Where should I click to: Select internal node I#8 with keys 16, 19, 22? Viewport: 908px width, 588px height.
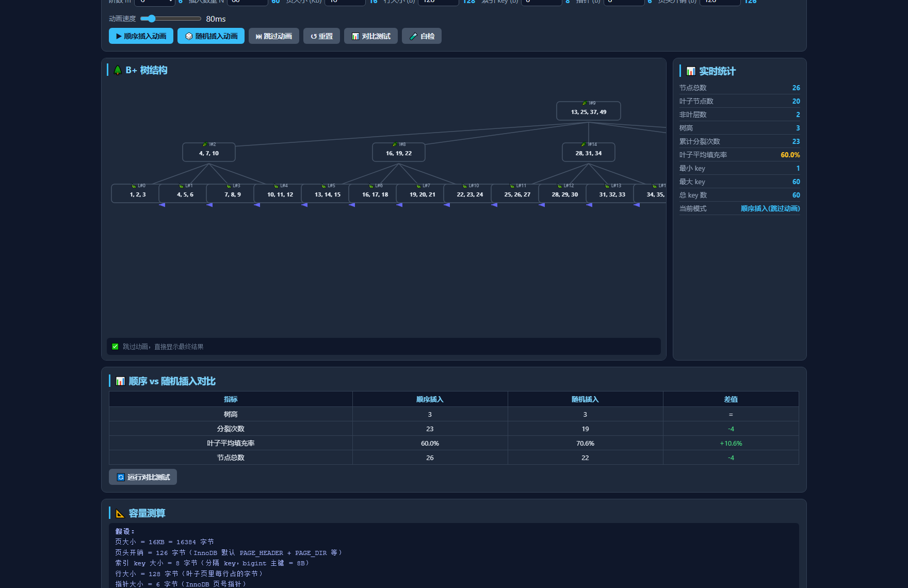(399, 152)
